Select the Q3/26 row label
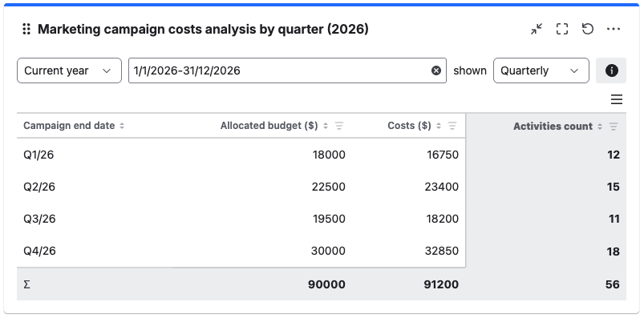The image size is (644, 318). tap(39, 219)
